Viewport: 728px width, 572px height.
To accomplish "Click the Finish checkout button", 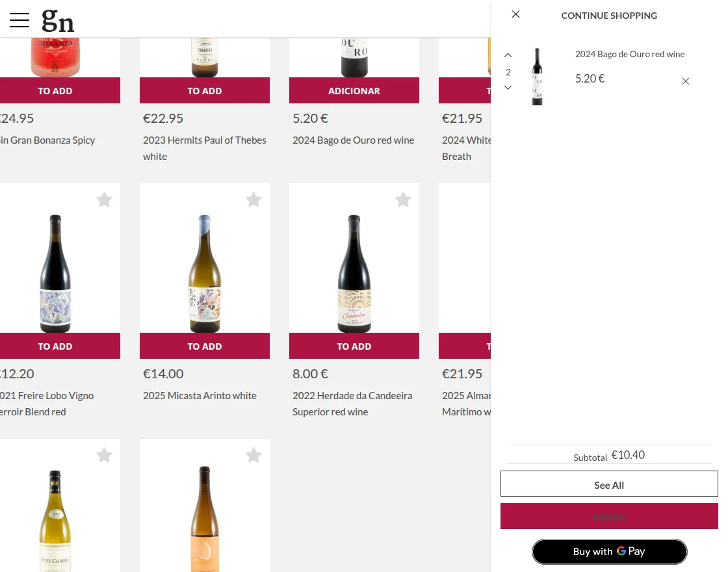I will (x=608, y=516).
